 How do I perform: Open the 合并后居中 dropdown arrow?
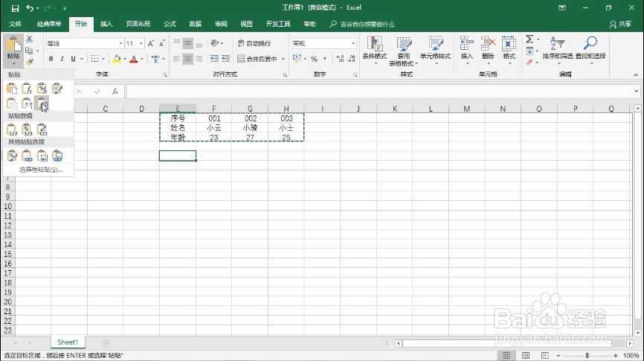tap(283, 59)
